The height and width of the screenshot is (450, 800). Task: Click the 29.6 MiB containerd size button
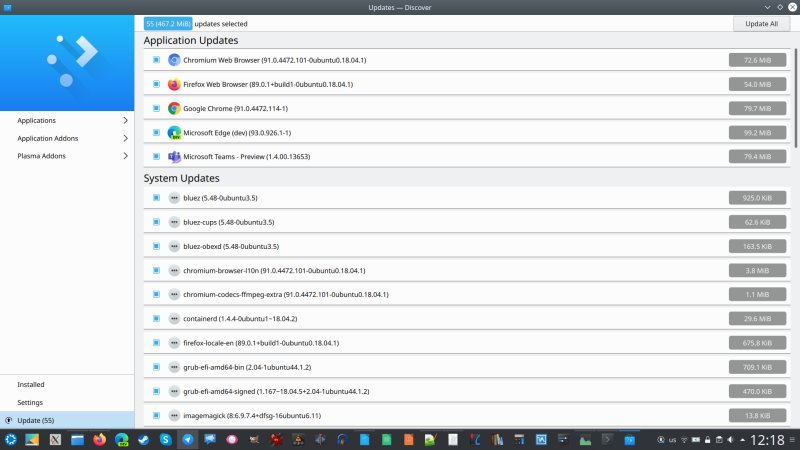coord(757,319)
